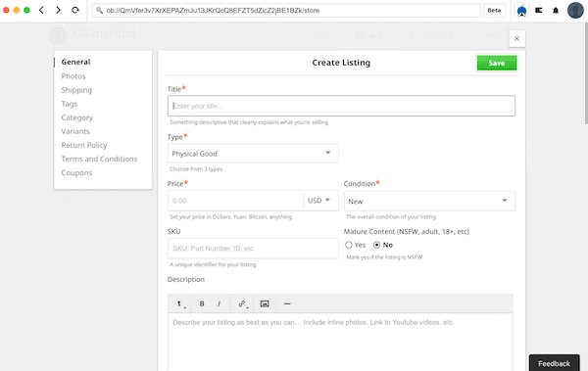Insert an image in the description
The height and width of the screenshot is (371, 588).
(265, 303)
